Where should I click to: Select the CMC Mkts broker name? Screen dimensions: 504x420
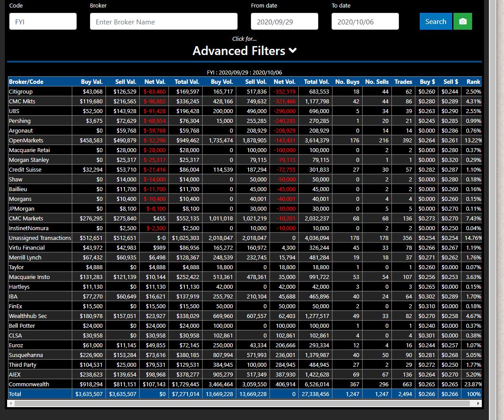coord(22,101)
